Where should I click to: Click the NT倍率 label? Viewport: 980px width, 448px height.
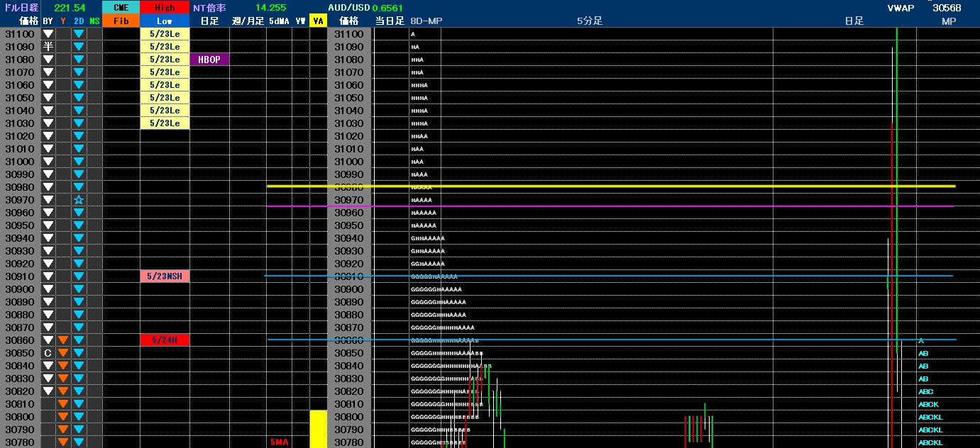pos(210,8)
